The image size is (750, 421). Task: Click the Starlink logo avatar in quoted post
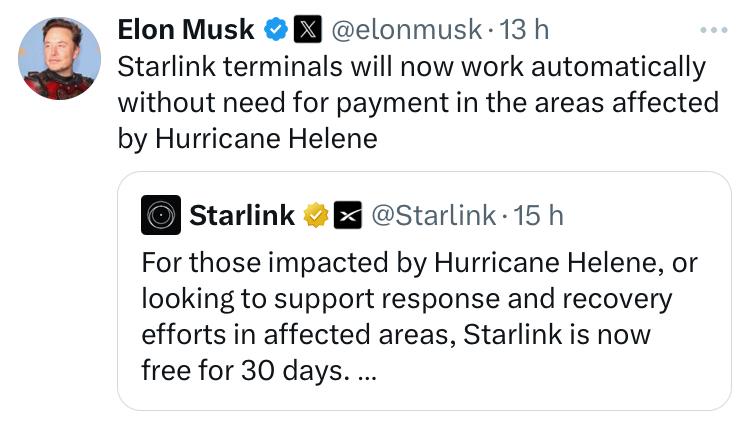161,215
